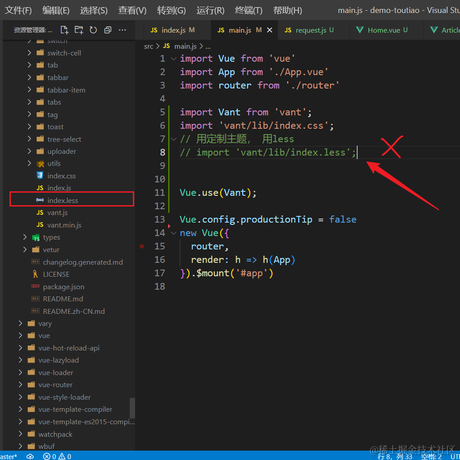Click the New File icon in explorer
The height and width of the screenshot is (460, 460).
coord(64,30)
